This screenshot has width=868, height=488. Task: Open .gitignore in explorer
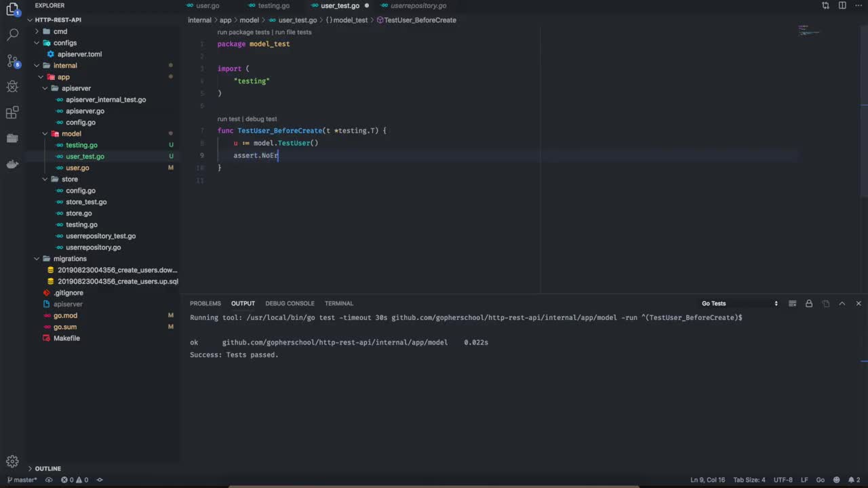point(68,293)
